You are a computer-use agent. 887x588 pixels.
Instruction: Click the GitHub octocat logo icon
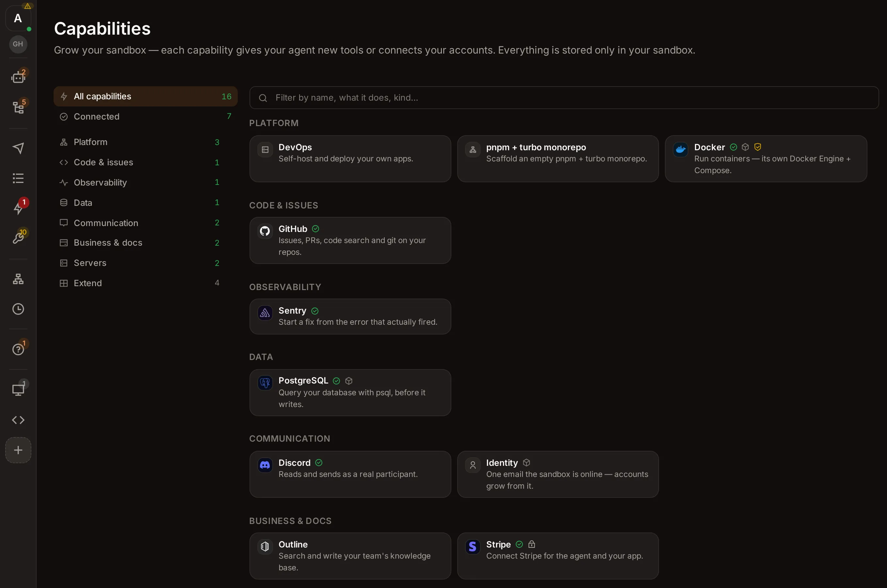click(265, 231)
